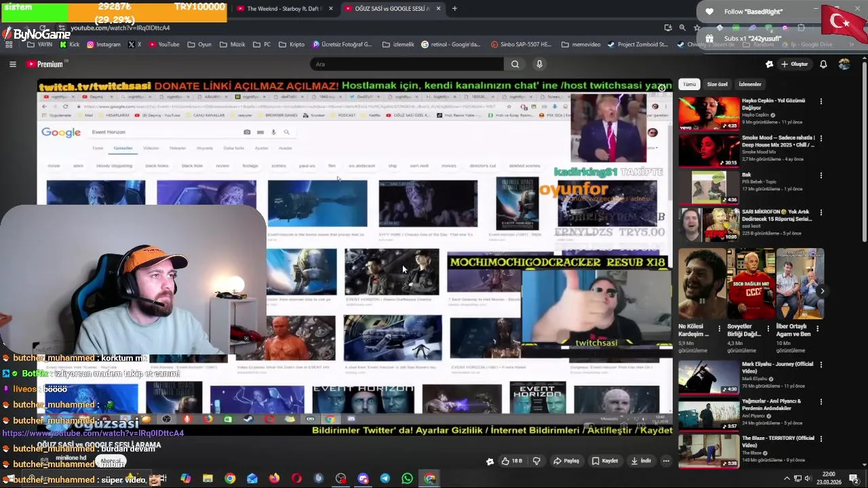Select the Tümü filter chip
Image resolution: width=868 pixels, height=488 pixels.
pyautogui.click(x=690, y=84)
